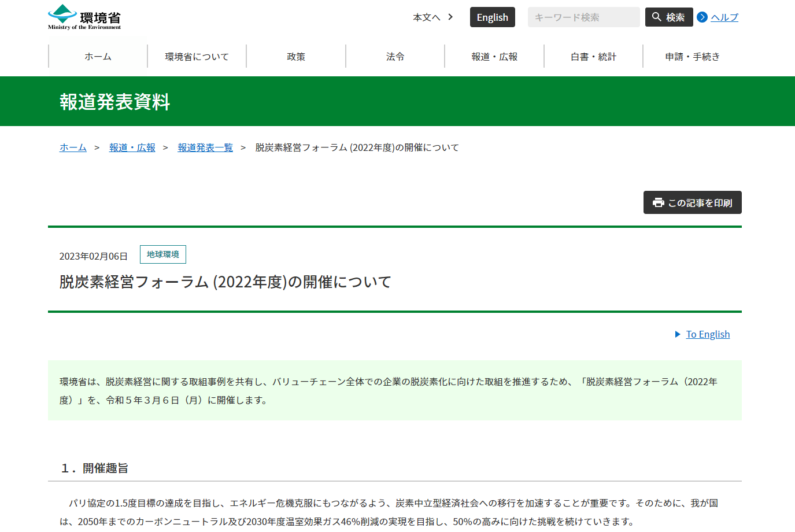Open the 報道・広報 section menu
Screen dimensions: 795x532
coord(494,56)
